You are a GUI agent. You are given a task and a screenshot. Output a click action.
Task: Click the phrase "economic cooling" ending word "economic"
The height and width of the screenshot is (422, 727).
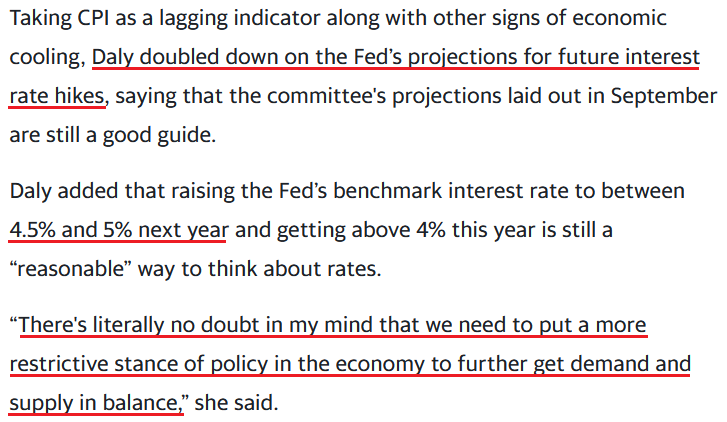point(620,19)
